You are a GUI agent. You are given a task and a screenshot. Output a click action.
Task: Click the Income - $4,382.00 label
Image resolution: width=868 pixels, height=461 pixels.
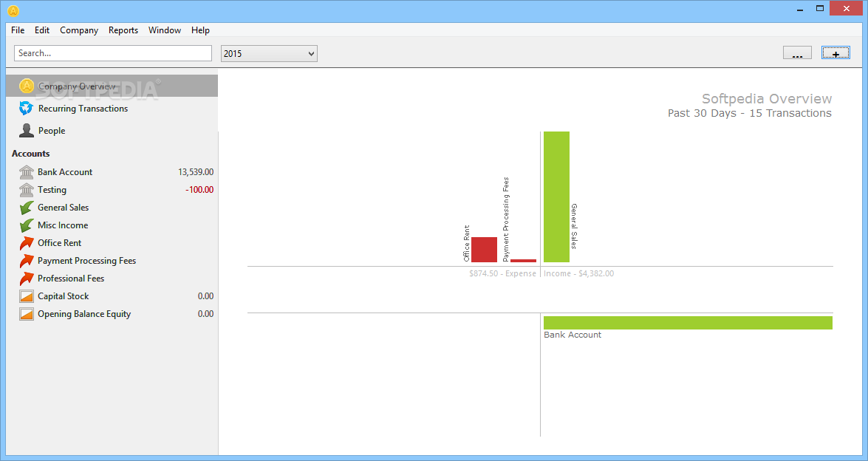click(x=578, y=273)
